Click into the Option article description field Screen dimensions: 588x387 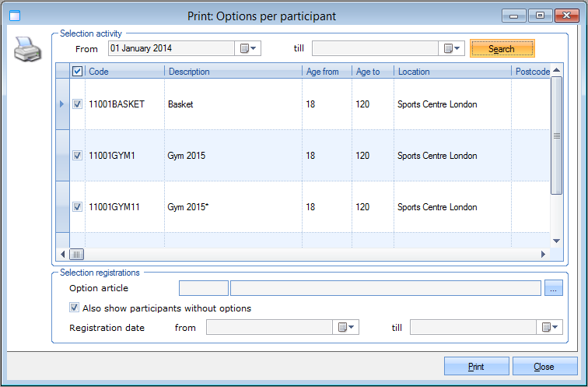385,288
